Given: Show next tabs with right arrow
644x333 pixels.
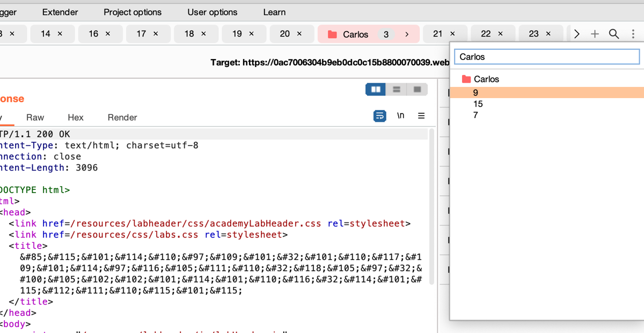Looking at the screenshot, I should 577,34.
